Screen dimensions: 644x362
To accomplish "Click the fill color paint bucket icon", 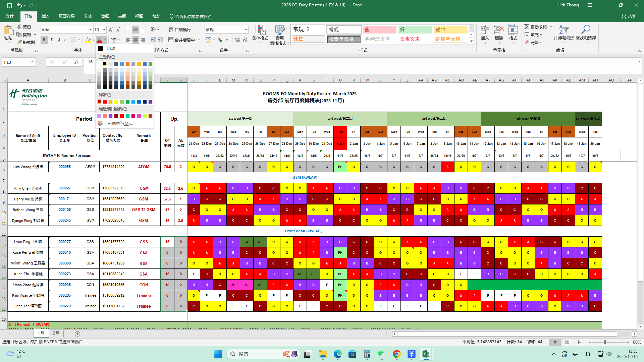I will click(88, 40).
